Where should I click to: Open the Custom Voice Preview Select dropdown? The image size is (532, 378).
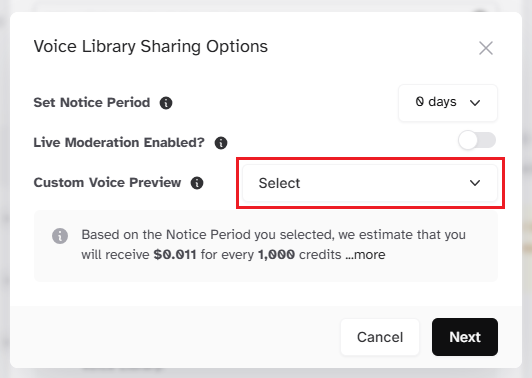coord(370,183)
